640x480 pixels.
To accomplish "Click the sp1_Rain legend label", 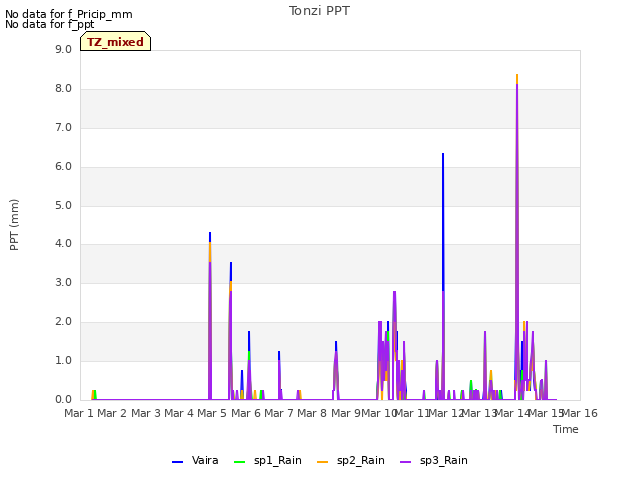I will [278, 460].
